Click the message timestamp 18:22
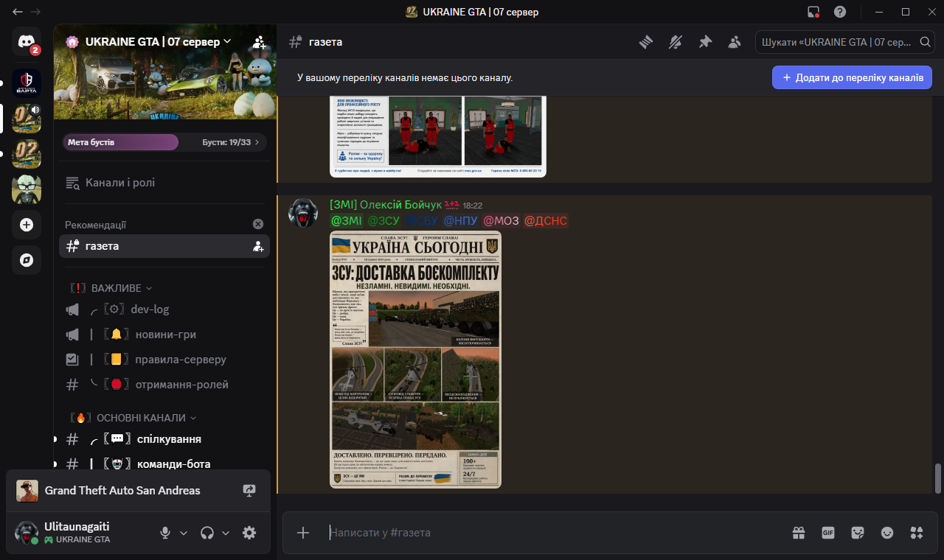 coord(473,206)
